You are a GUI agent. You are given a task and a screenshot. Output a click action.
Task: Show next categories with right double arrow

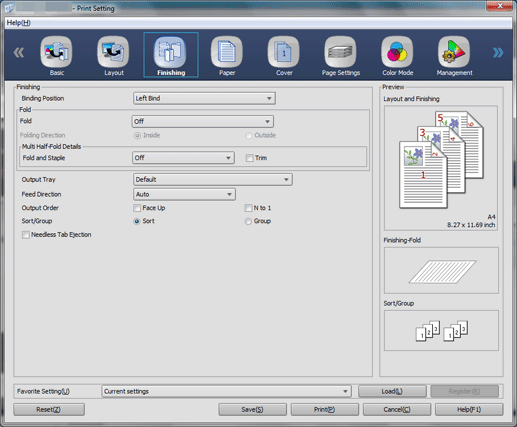498,52
